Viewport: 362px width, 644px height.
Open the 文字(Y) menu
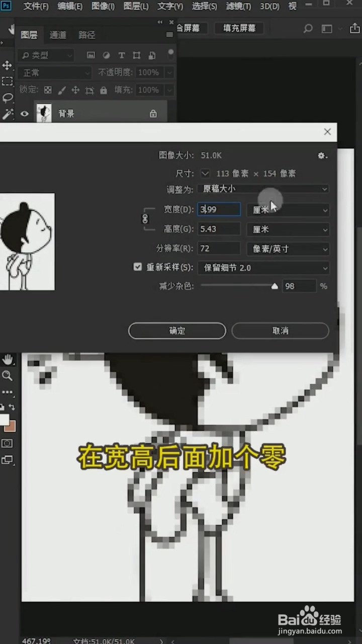pos(170,7)
